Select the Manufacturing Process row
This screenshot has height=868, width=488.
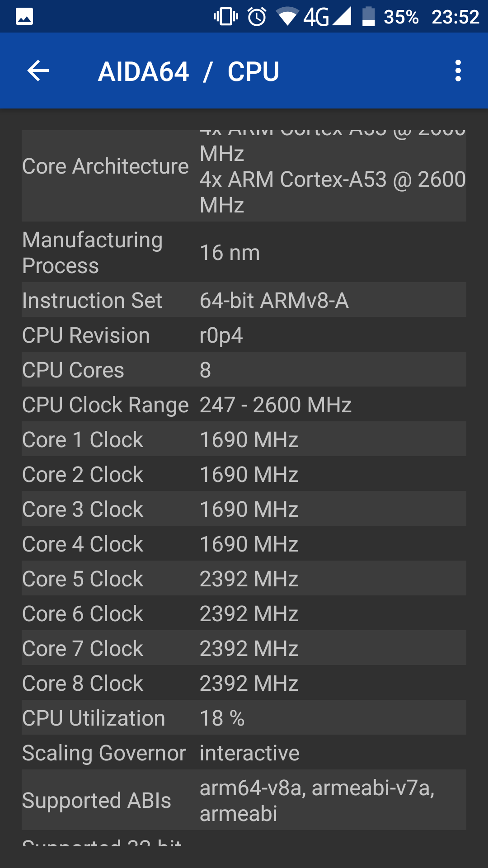point(244,252)
